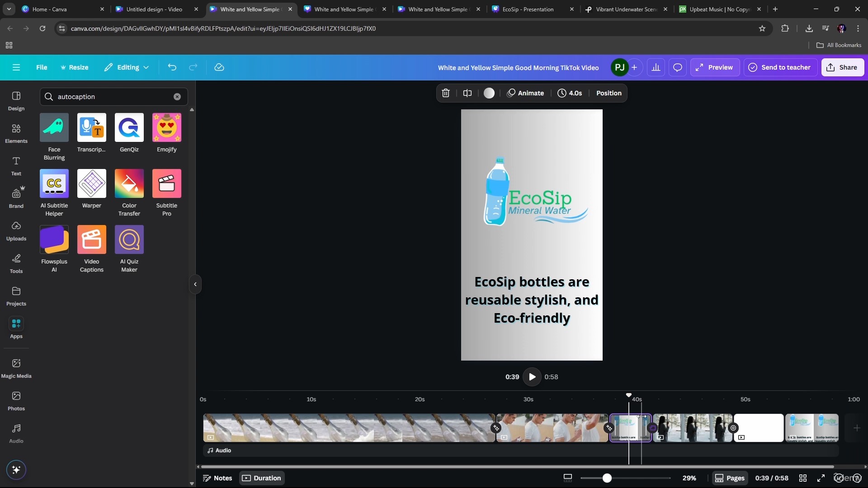Open the Animate options

coord(525,93)
